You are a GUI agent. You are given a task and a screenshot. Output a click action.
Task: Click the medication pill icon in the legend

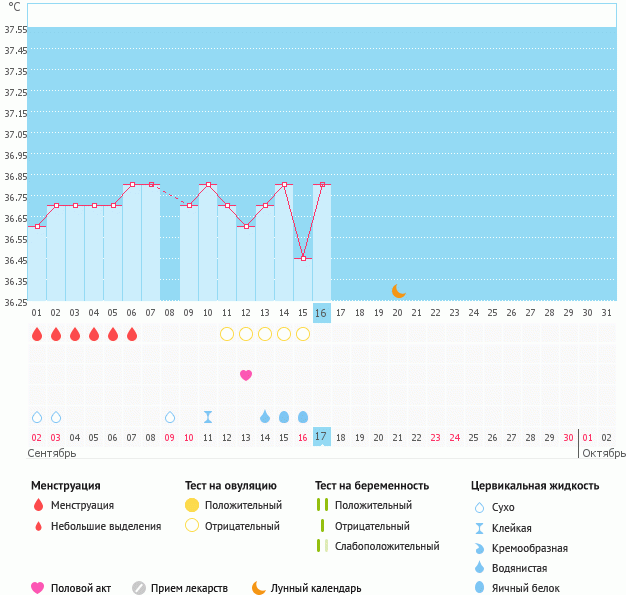(139, 588)
